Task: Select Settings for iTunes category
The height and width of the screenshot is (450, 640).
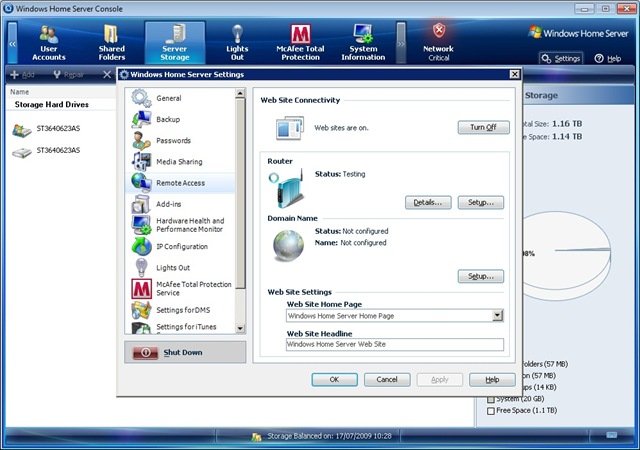Action: (x=180, y=327)
